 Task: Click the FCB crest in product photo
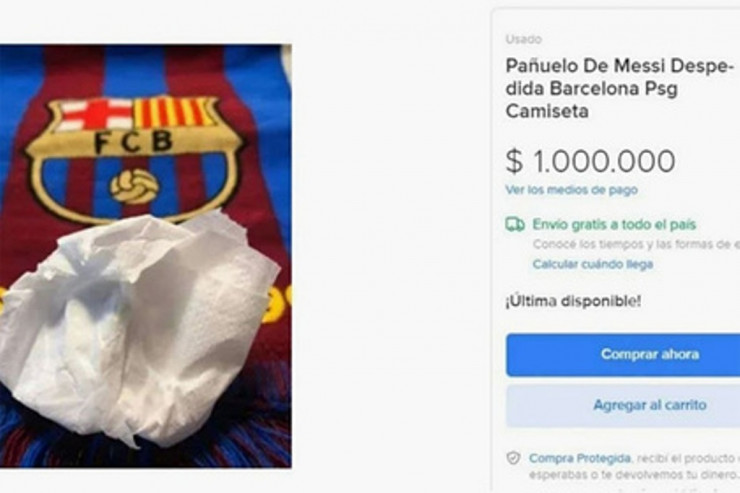pyautogui.click(x=135, y=152)
